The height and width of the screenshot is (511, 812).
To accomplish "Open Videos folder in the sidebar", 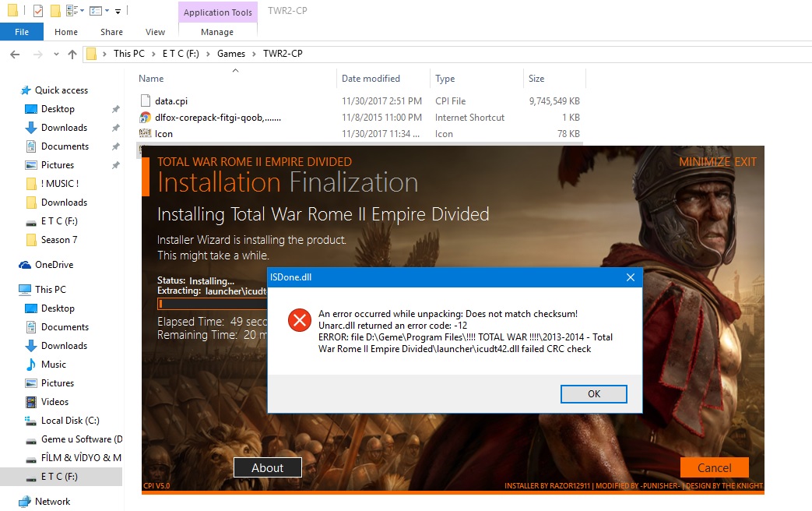I will (54, 402).
